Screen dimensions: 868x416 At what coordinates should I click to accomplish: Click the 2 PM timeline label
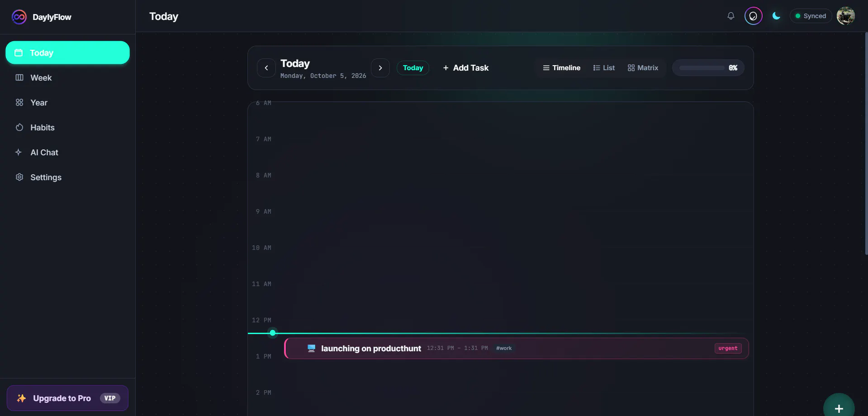[263, 392]
